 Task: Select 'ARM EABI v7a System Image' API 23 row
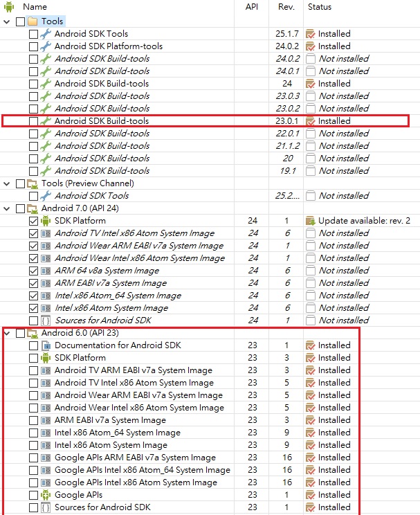[x=110, y=420]
